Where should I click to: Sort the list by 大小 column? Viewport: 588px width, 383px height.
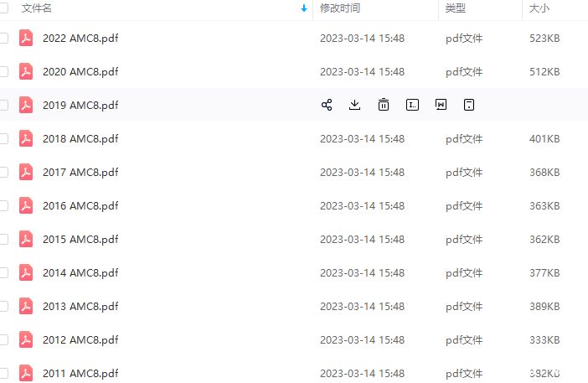pyautogui.click(x=539, y=8)
